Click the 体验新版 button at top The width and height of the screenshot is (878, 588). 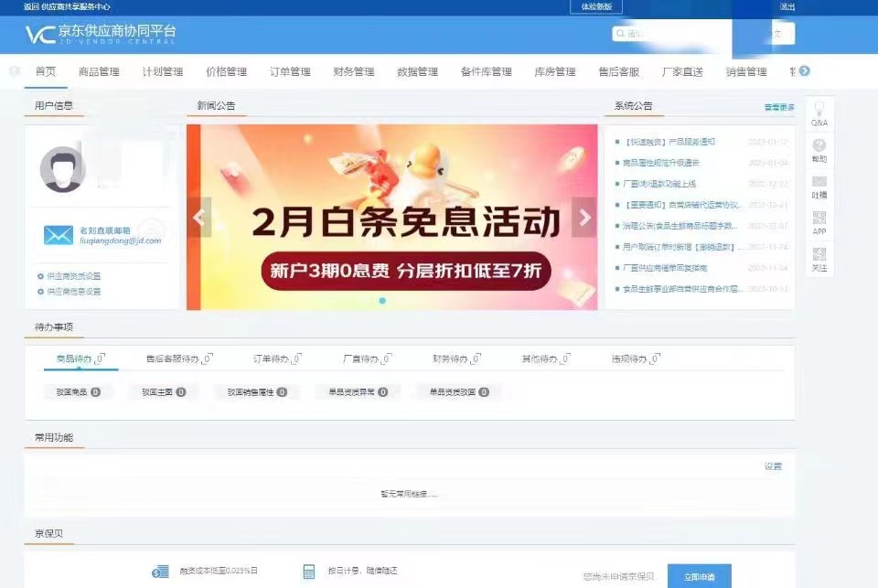[594, 6]
